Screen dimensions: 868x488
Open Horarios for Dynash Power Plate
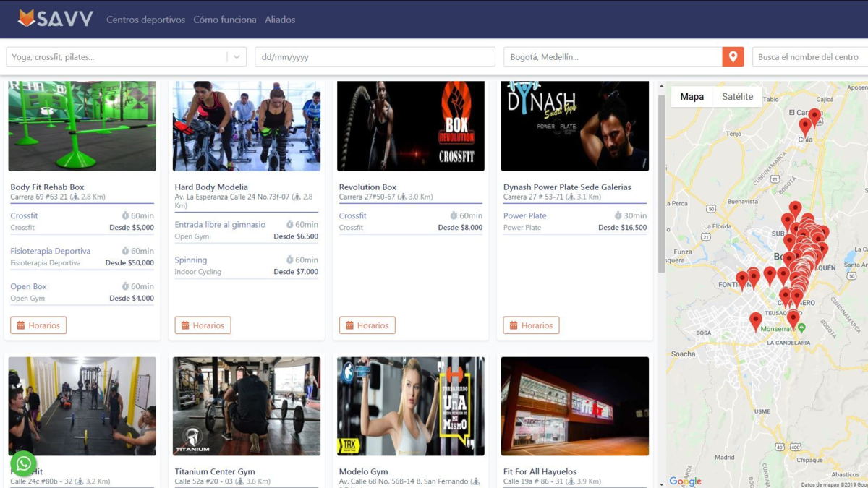pyautogui.click(x=531, y=325)
